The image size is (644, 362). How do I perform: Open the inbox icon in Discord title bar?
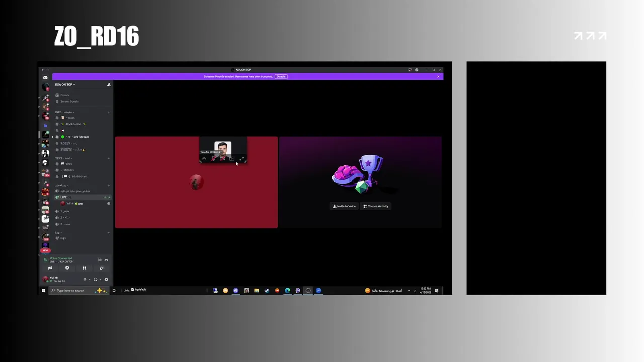(410, 70)
